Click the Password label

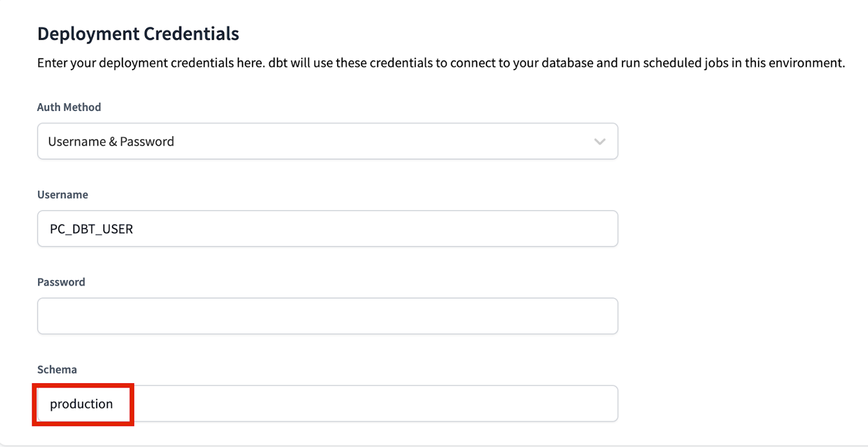point(61,282)
